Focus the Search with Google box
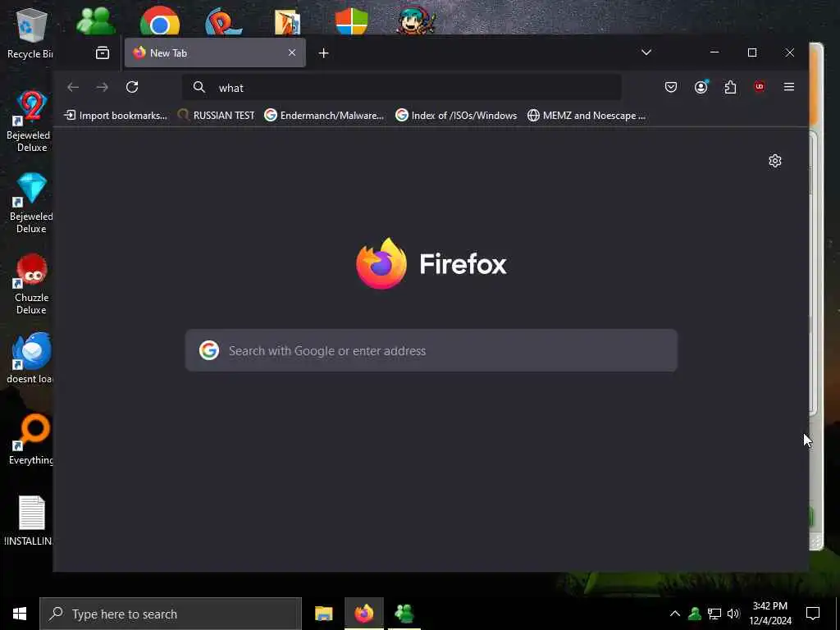Screen dimensions: 840x630 coord(431,350)
